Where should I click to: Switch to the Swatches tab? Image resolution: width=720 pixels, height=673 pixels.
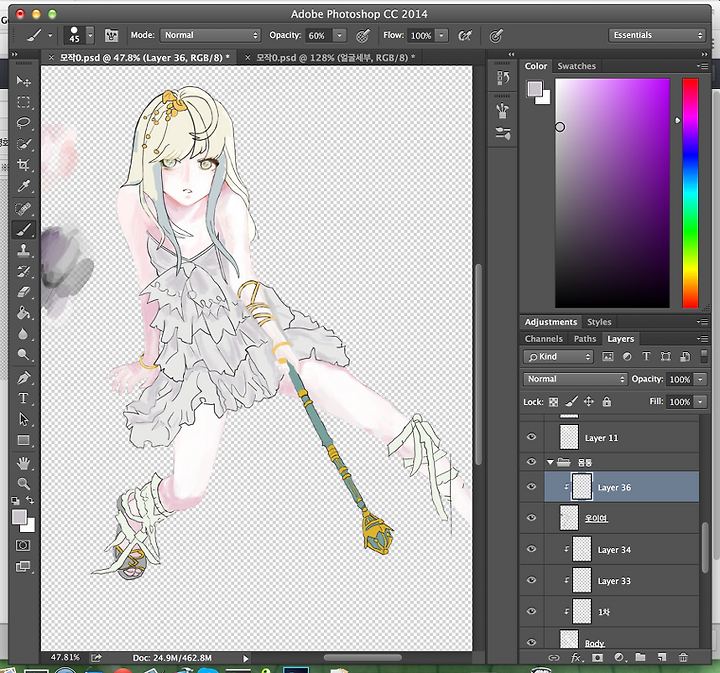click(576, 66)
